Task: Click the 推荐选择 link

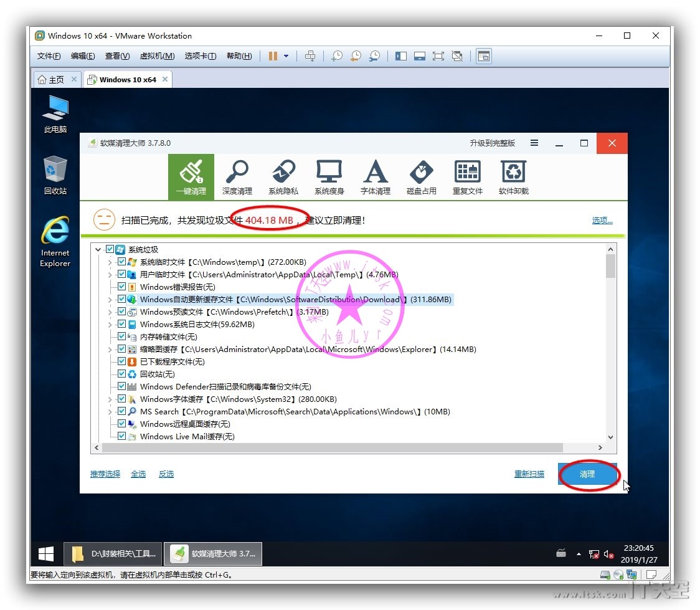Action: (105, 474)
